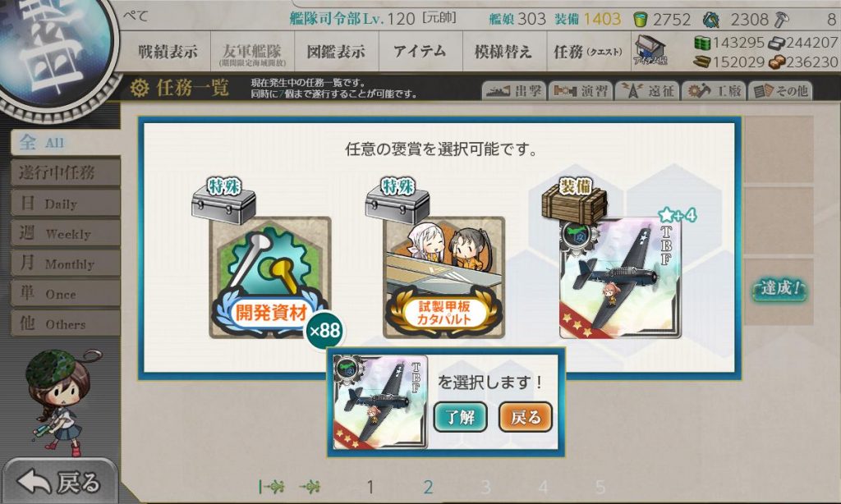This screenshot has width=841, height=504.
Task: Show Monthly quests in sidebar
Action: click(66, 263)
